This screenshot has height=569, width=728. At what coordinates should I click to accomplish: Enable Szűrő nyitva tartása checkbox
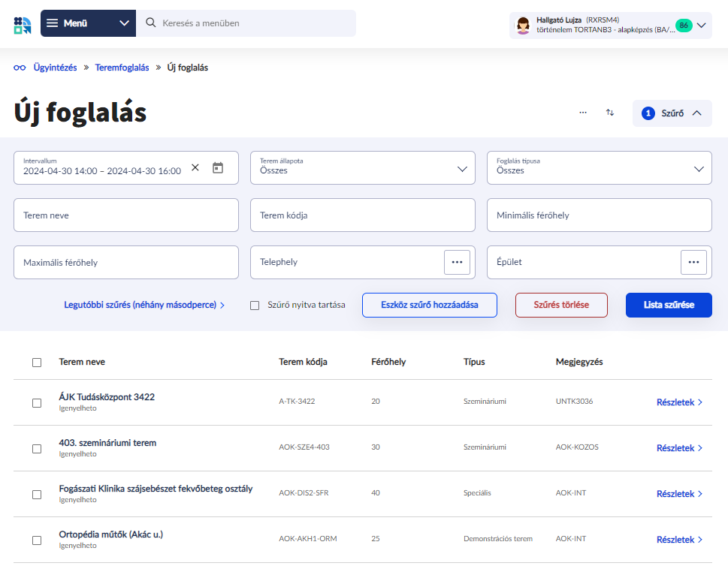255,306
